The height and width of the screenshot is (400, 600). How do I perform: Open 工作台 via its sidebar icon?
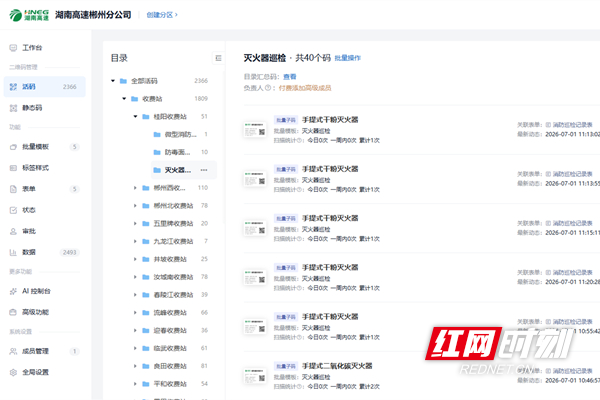pos(13,48)
